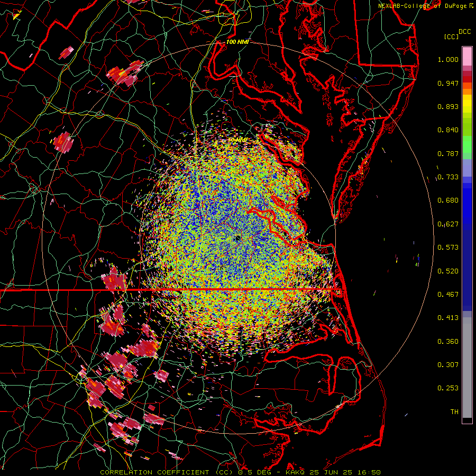Select the 0.467 scale value
The width and height of the screenshot is (476, 476).
pyautogui.click(x=448, y=295)
